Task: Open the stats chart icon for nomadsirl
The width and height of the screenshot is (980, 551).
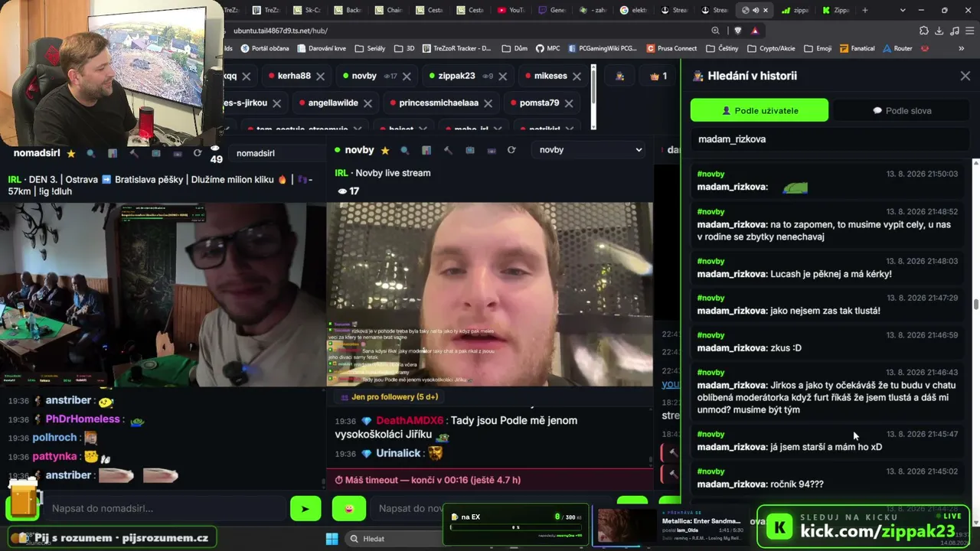Action: click(x=113, y=153)
